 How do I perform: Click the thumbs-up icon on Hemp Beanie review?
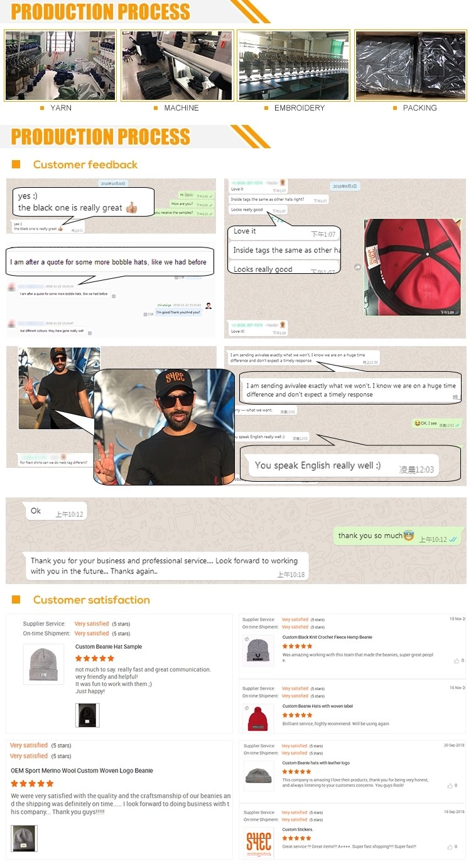coord(457,661)
